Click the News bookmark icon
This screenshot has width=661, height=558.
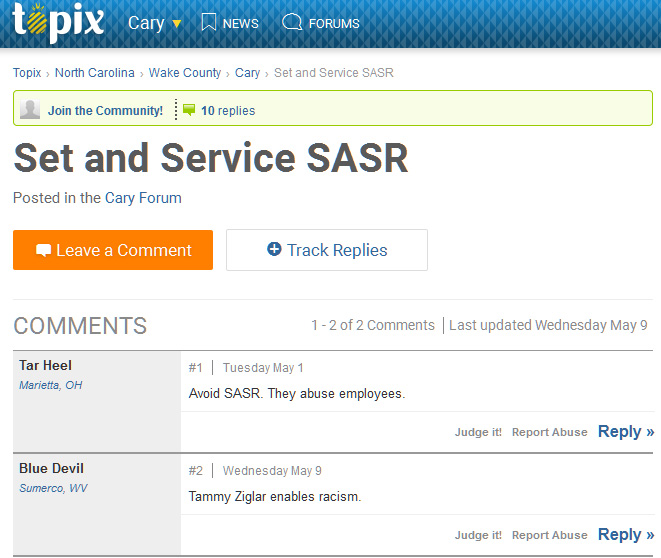[x=209, y=22]
